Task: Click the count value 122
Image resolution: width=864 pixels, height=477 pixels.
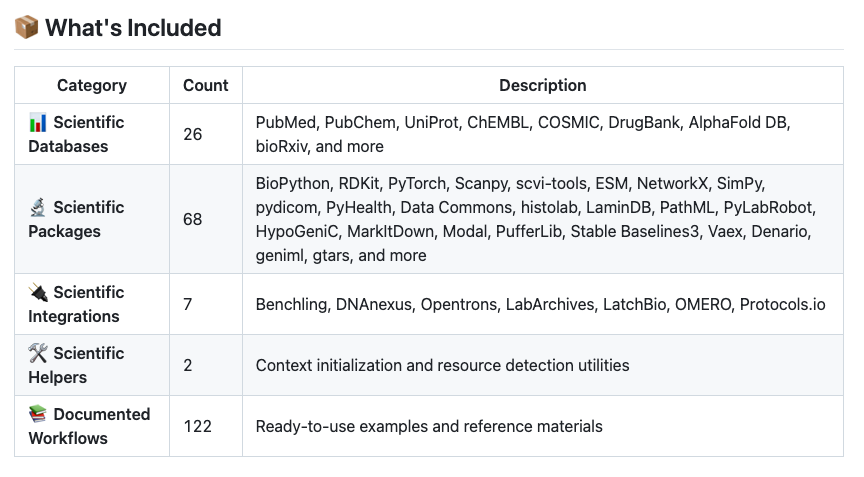Action: tap(198, 426)
